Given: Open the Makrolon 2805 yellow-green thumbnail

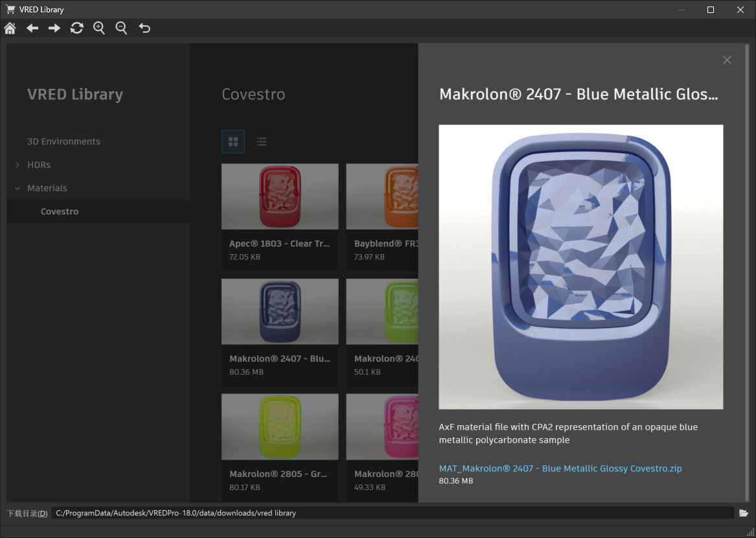Looking at the screenshot, I should tap(280, 427).
